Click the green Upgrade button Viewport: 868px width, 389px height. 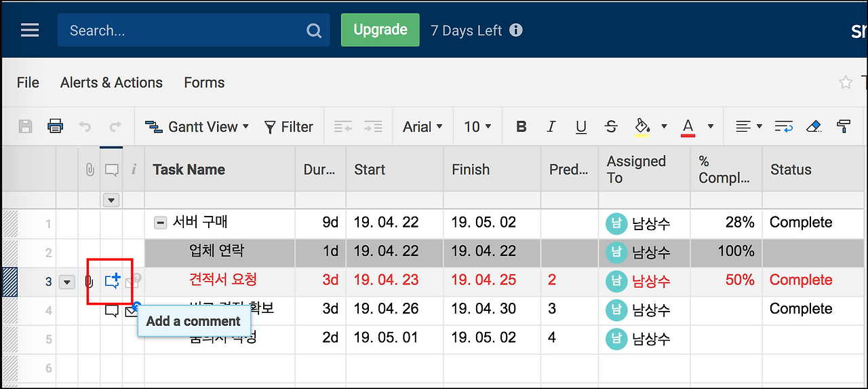point(380,31)
